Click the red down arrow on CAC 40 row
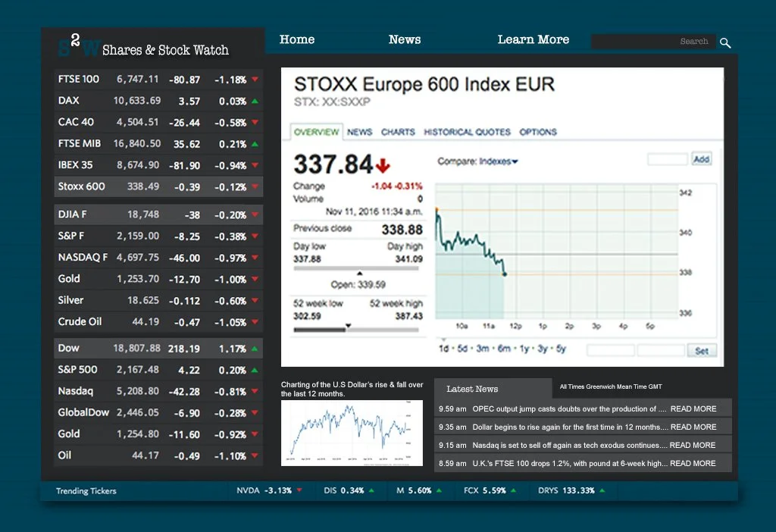 [x=255, y=122]
